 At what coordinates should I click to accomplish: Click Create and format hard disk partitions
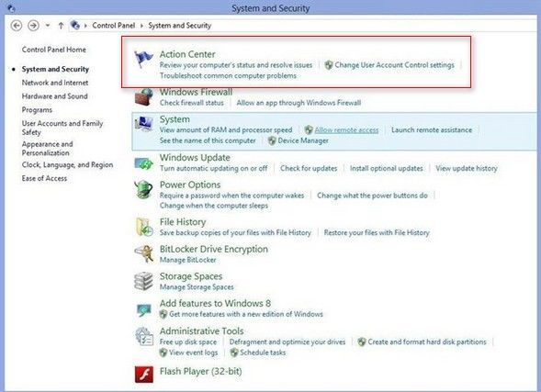[427, 342]
